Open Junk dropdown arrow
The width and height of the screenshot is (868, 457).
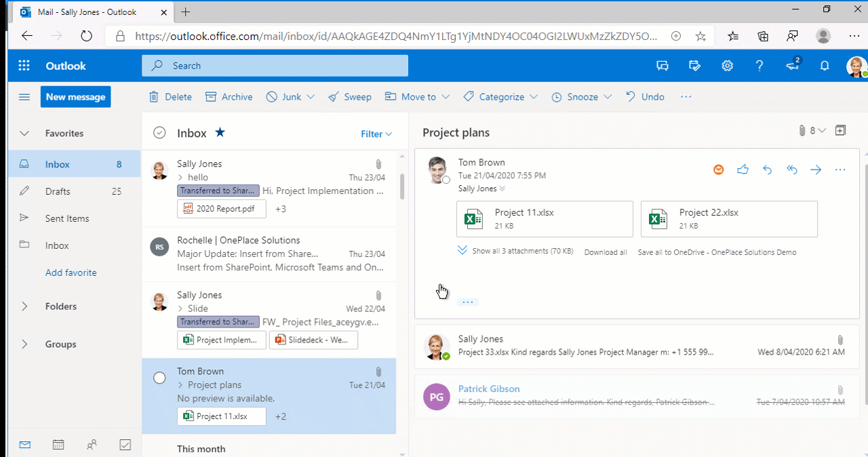311,97
